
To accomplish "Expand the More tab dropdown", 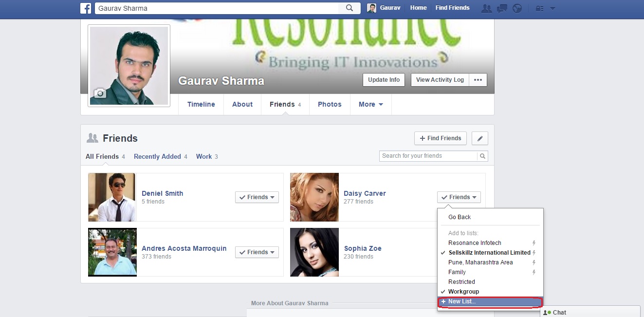I will pyautogui.click(x=371, y=104).
